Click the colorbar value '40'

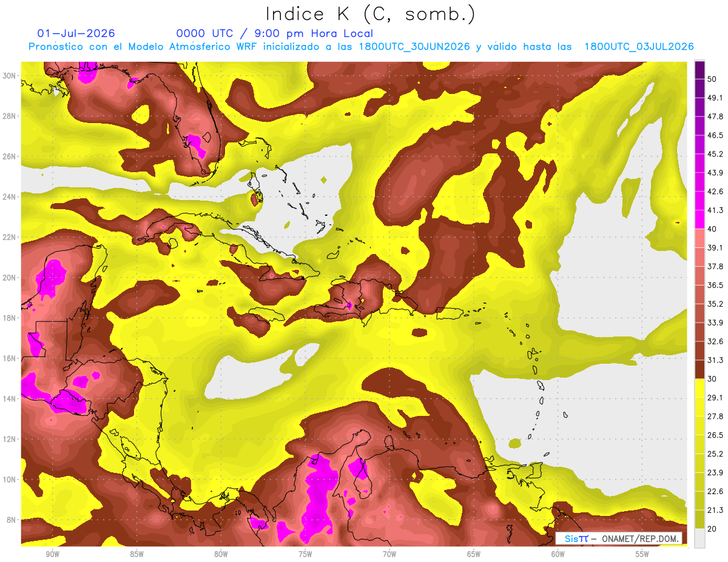713,229
